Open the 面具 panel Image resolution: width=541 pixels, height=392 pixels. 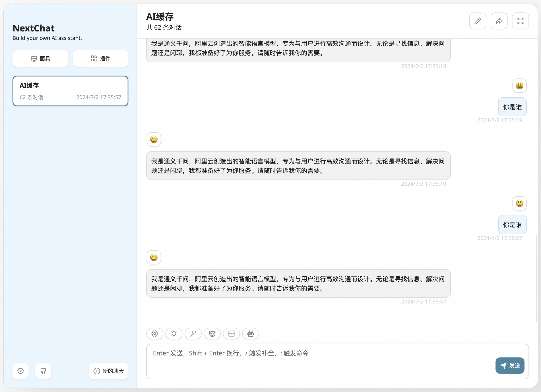pyautogui.click(x=40, y=58)
